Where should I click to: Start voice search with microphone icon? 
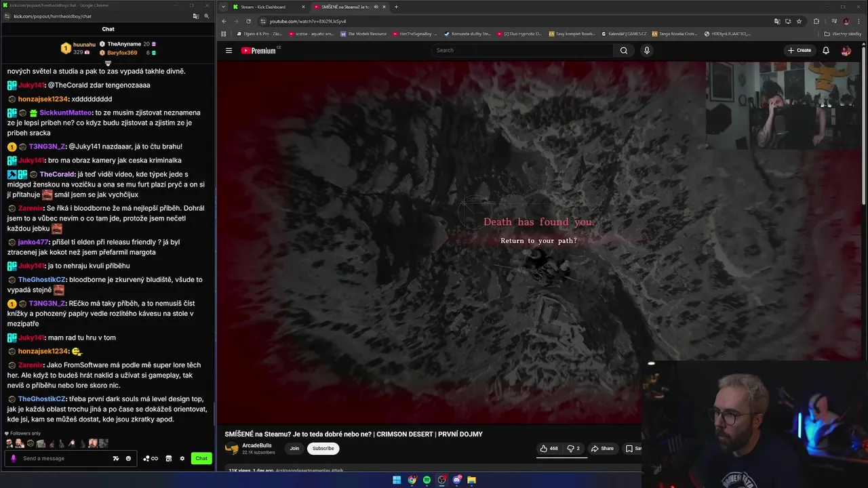(646, 50)
